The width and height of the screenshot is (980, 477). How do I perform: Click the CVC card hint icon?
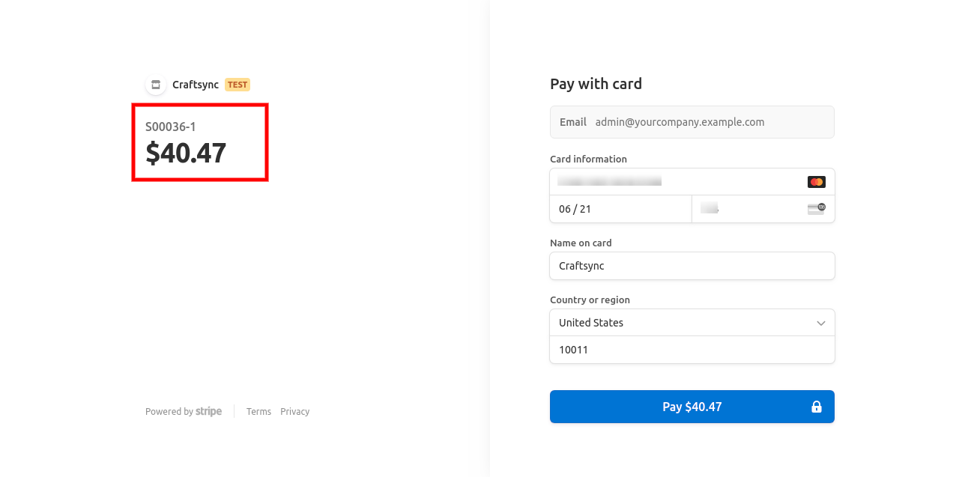816,209
